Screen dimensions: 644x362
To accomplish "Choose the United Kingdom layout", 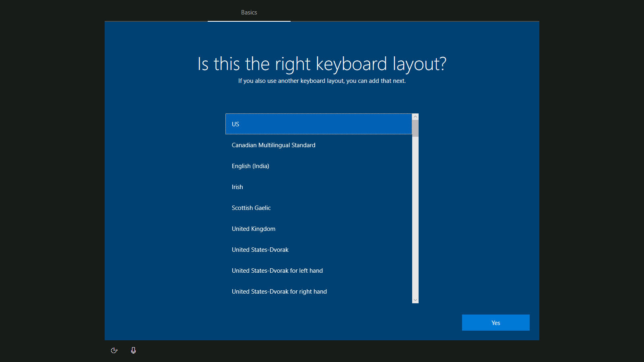I will point(254,229).
